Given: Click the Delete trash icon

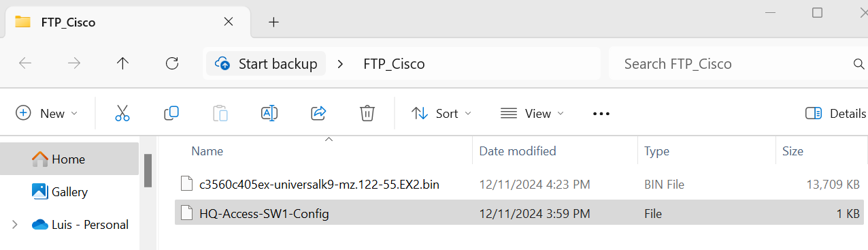Looking at the screenshot, I should pos(367,113).
